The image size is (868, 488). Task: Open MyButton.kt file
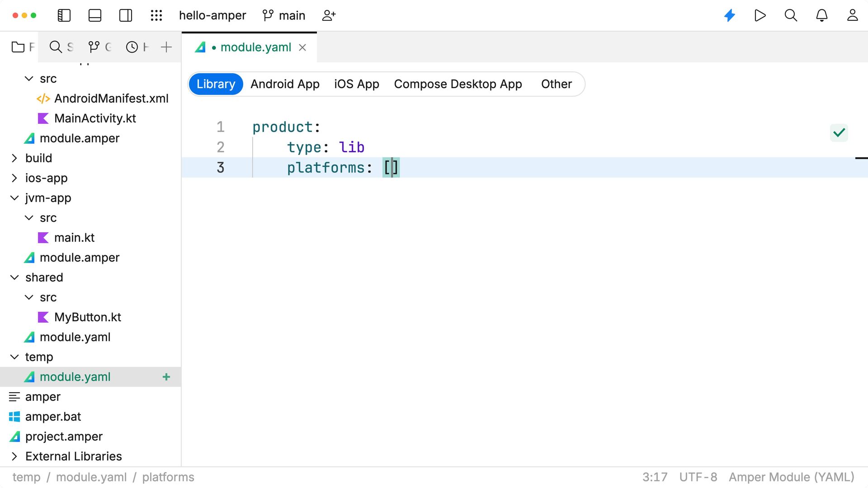88,317
